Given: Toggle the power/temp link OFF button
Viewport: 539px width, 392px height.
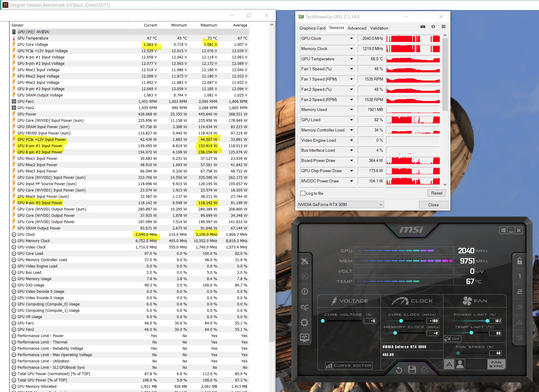Looking at the screenshot, I should (x=452, y=339).
